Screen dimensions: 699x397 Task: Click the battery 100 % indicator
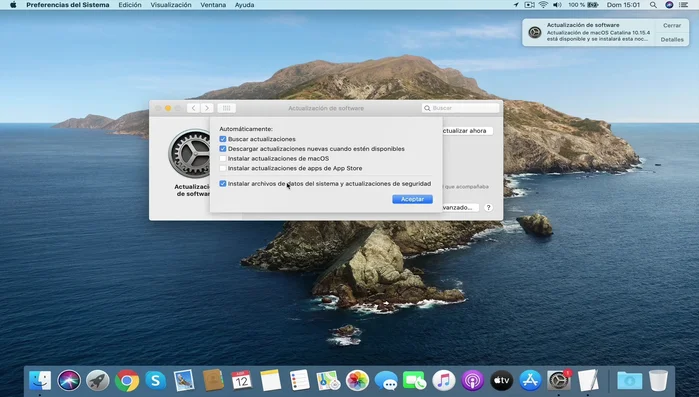pos(583,5)
